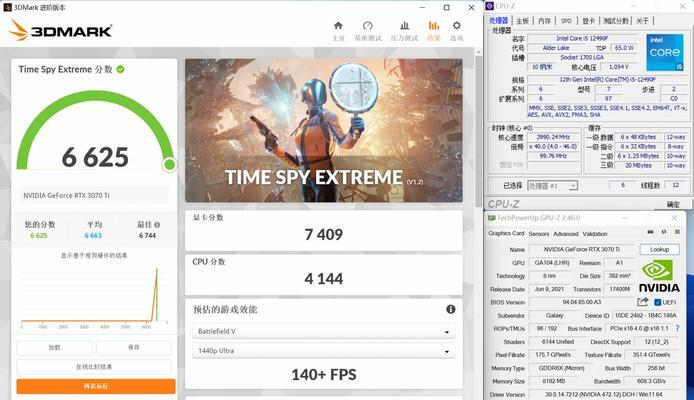
Task: Click the GPU-Z screenshot camera icon
Action: pyautogui.click(x=650, y=232)
